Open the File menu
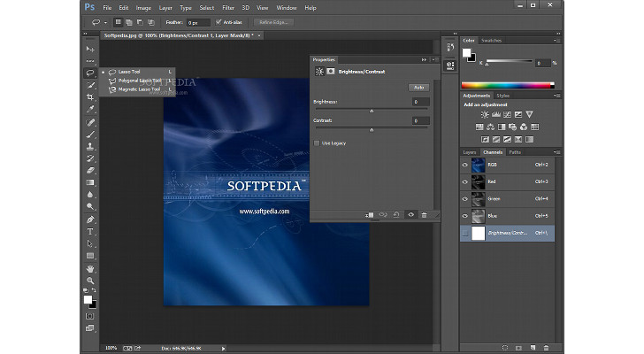Viewport: 644px width, 354px height. [107, 8]
